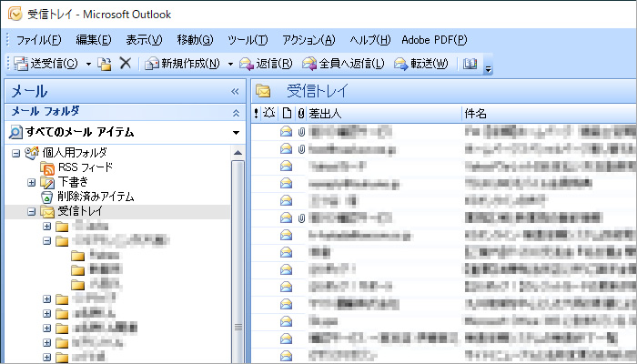The image size is (637, 364).
Task: Click the first message's paperclip attachment icon
Action: click(301, 132)
